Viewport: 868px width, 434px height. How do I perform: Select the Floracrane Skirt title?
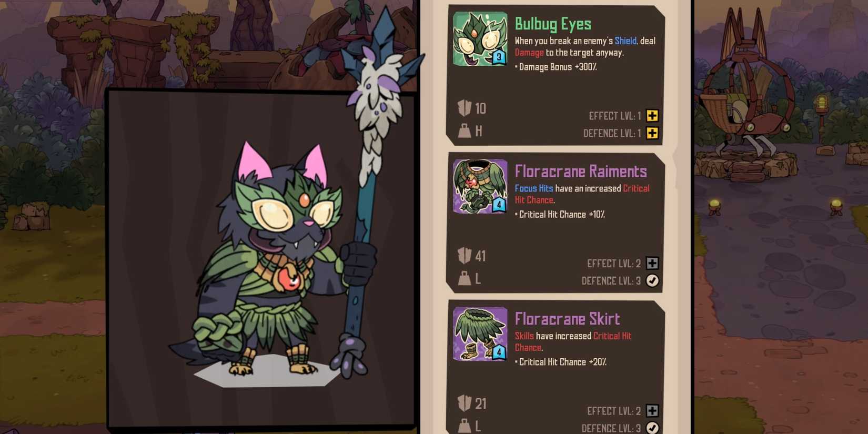tap(567, 319)
